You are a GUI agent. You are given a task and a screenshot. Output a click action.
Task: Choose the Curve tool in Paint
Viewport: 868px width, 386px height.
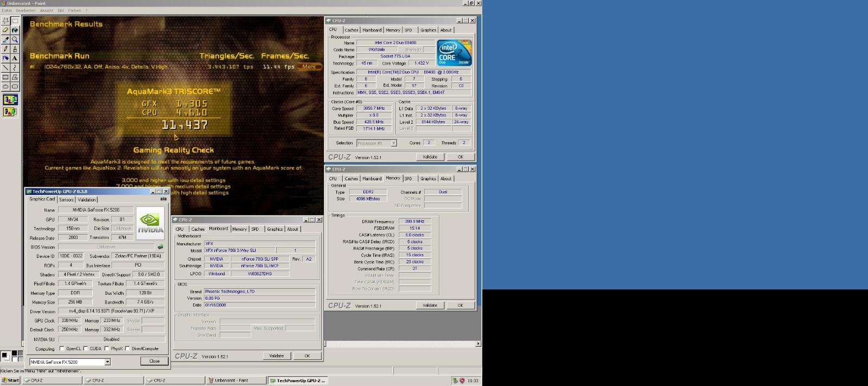15,67
